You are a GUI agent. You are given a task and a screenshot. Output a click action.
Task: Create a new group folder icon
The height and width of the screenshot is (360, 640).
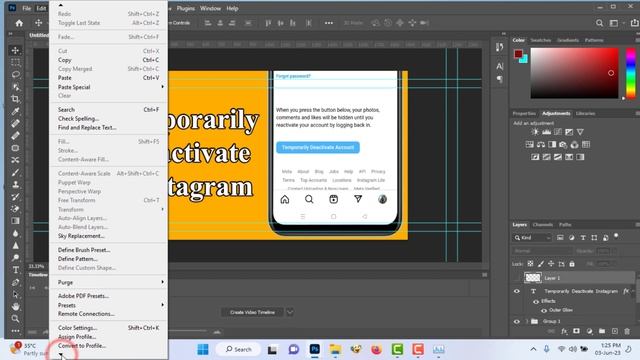point(602,331)
